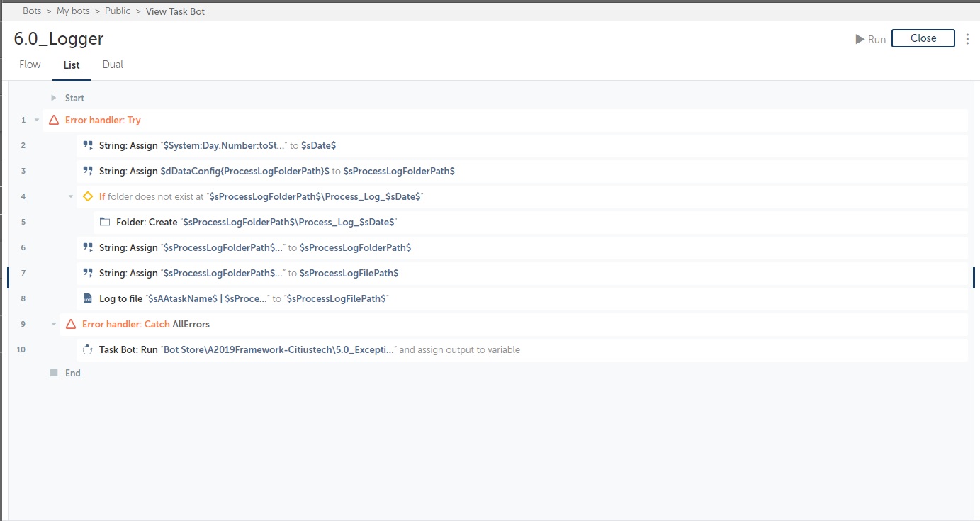The height and width of the screenshot is (521, 980).
Task: Click the View Task Bot breadcrumb text
Action: point(175,11)
